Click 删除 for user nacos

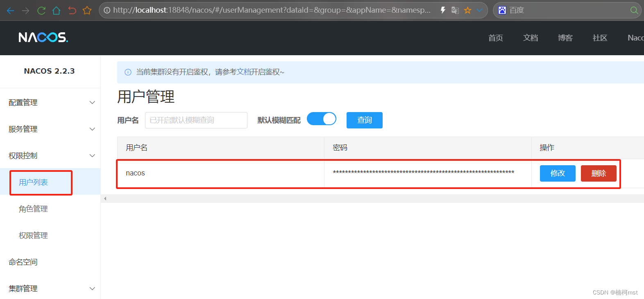599,173
